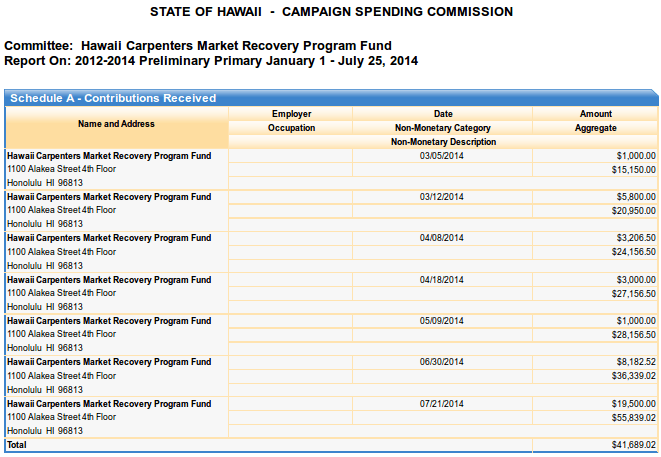Click the Aggregate column header

click(596, 128)
